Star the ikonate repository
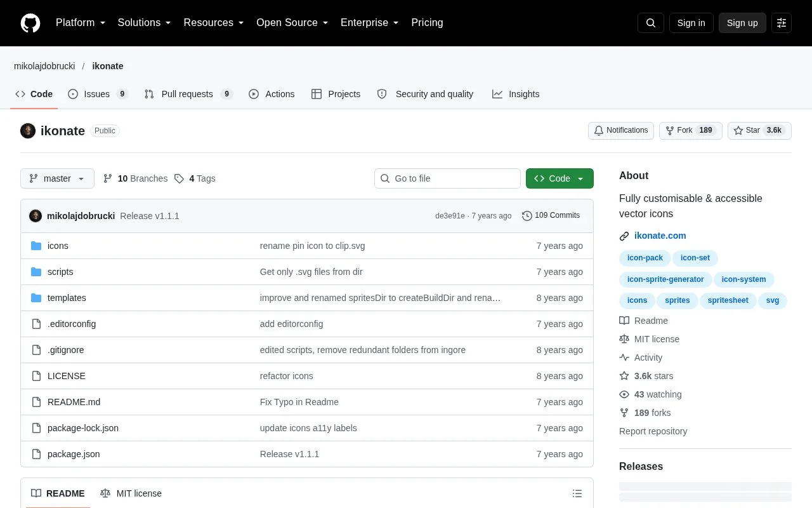 pyautogui.click(x=759, y=131)
